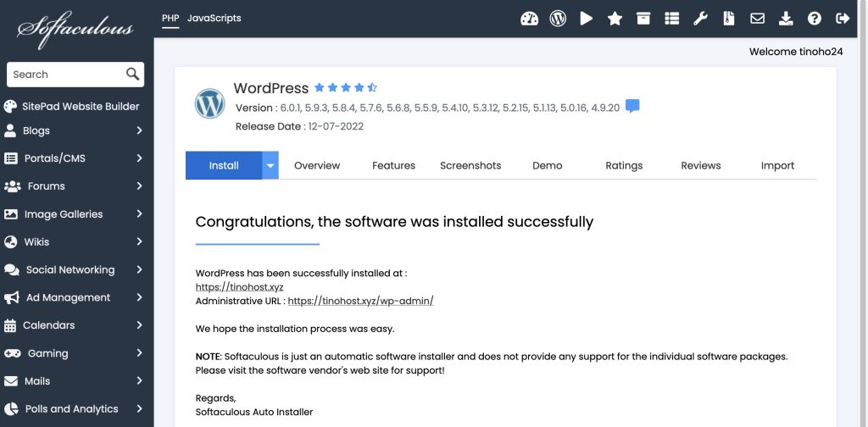Click the SitePad palette icon
The image size is (868, 427).
pyautogui.click(x=10, y=106)
